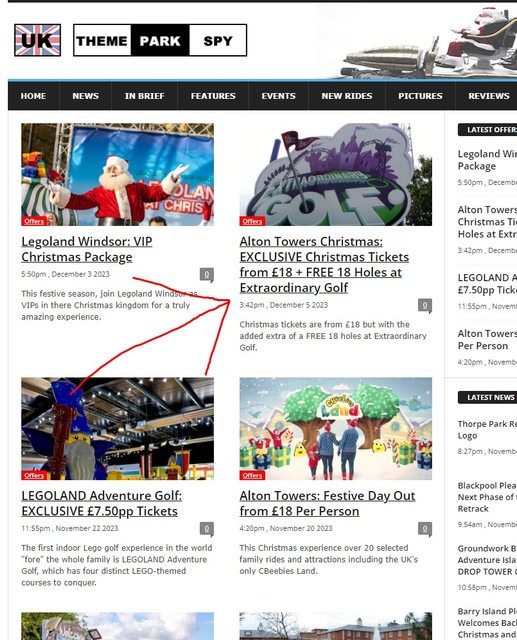Open the NEW RIDES menu item
The width and height of the screenshot is (517, 640).
pos(347,96)
